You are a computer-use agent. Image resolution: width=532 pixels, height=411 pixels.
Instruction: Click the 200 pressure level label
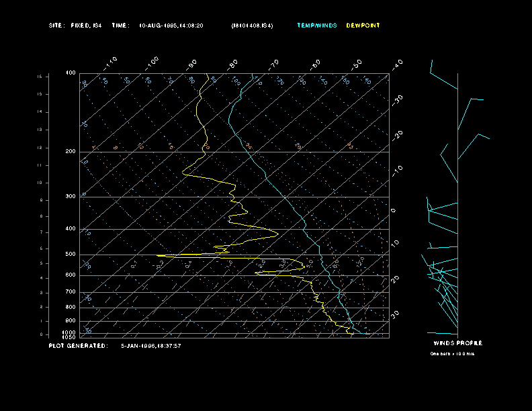click(71, 152)
